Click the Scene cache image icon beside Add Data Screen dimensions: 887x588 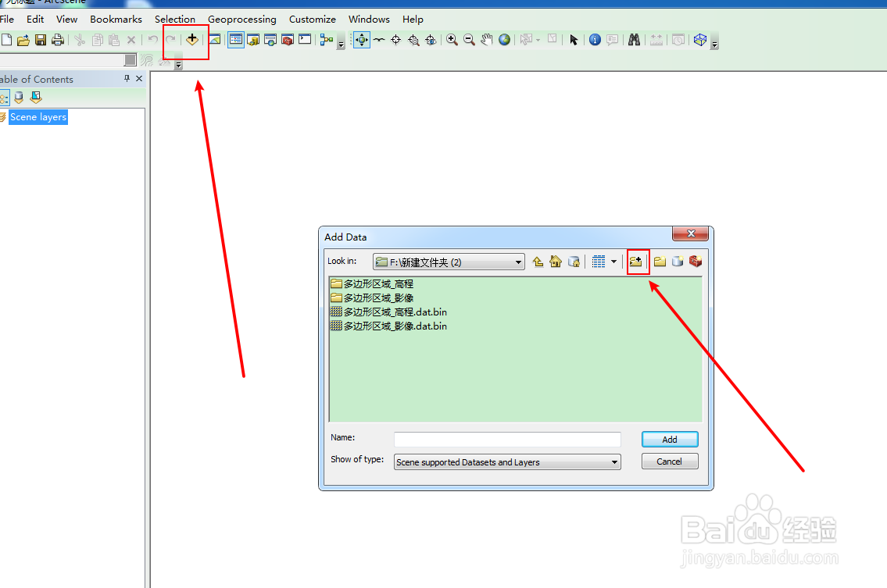pos(214,40)
